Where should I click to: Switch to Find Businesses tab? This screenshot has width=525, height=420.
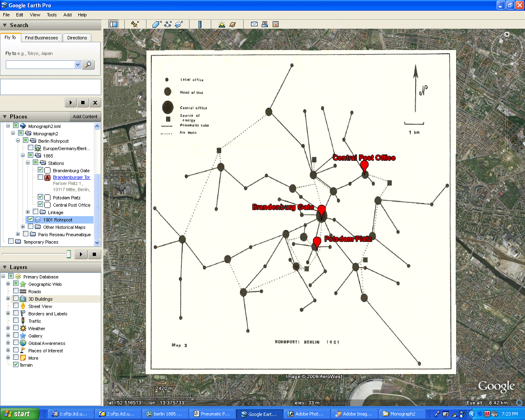pyautogui.click(x=41, y=38)
